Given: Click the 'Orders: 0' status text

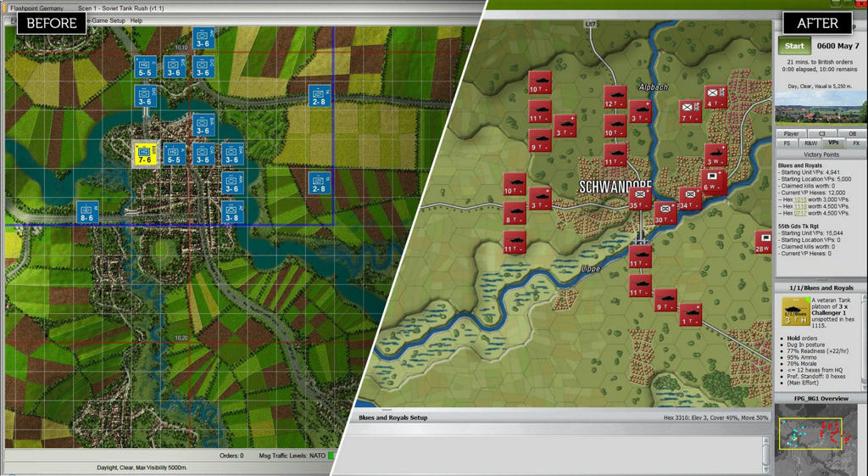Looking at the screenshot, I should (231, 456).
